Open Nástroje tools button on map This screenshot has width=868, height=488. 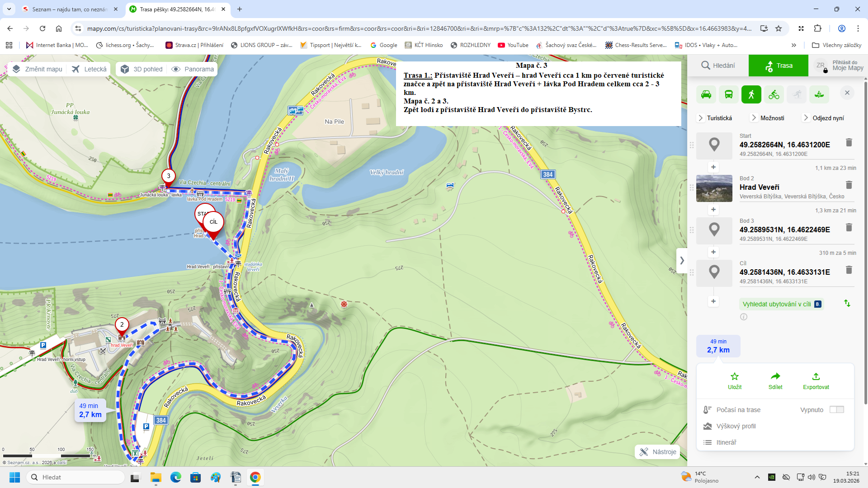(x=658, y=452)
